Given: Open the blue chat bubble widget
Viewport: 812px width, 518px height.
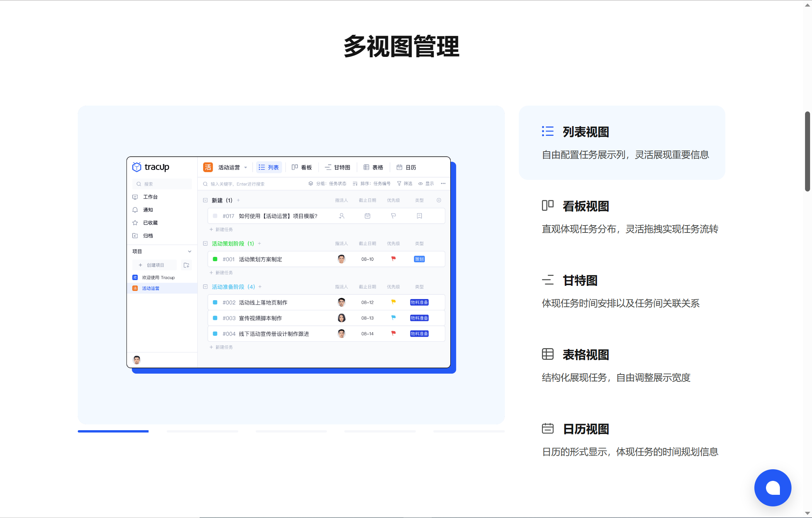Looking at the screenshot, I should pos(773,487).
